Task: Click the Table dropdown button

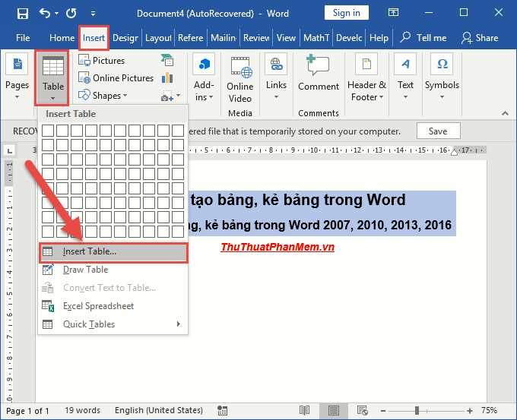Action: (x=52, y=78)
